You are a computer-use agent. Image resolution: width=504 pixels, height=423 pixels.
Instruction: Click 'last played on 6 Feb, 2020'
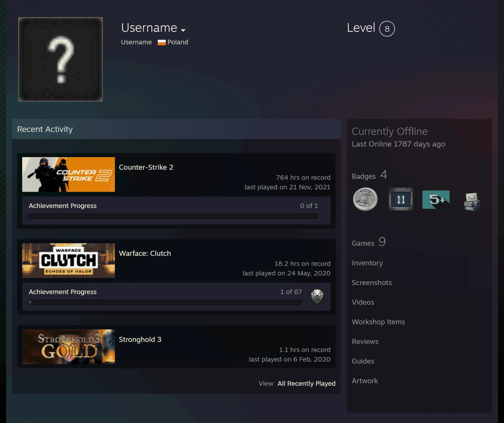point(290,359)
